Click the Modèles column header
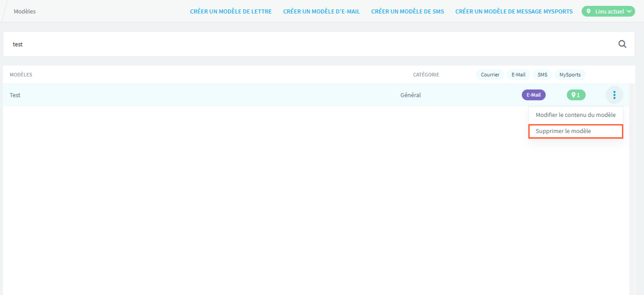The height and width of the screenshot is (295, 644). tap(21, 75)
